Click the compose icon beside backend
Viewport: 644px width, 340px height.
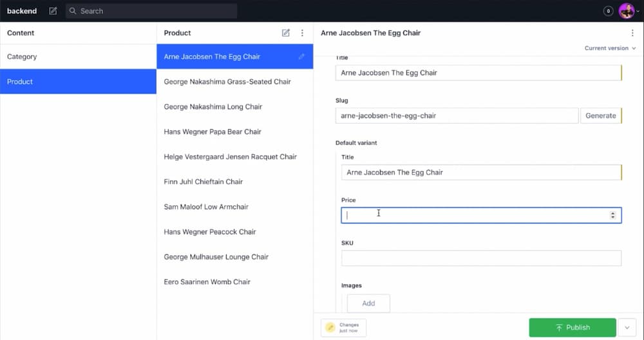(53, 11)
